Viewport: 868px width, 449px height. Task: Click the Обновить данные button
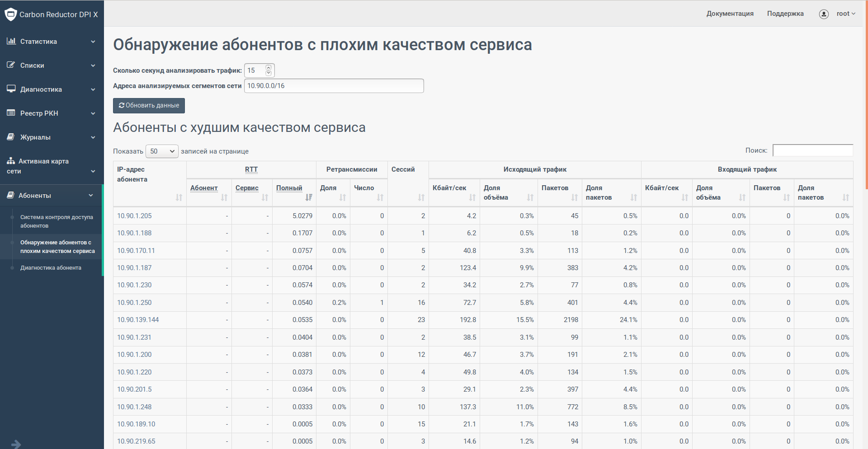click(149, 105)
